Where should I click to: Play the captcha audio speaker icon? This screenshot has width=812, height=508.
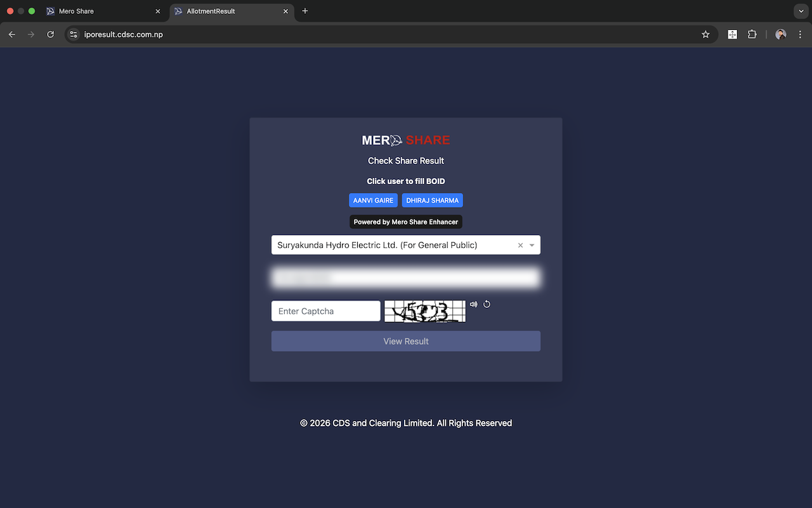point(473,304)
